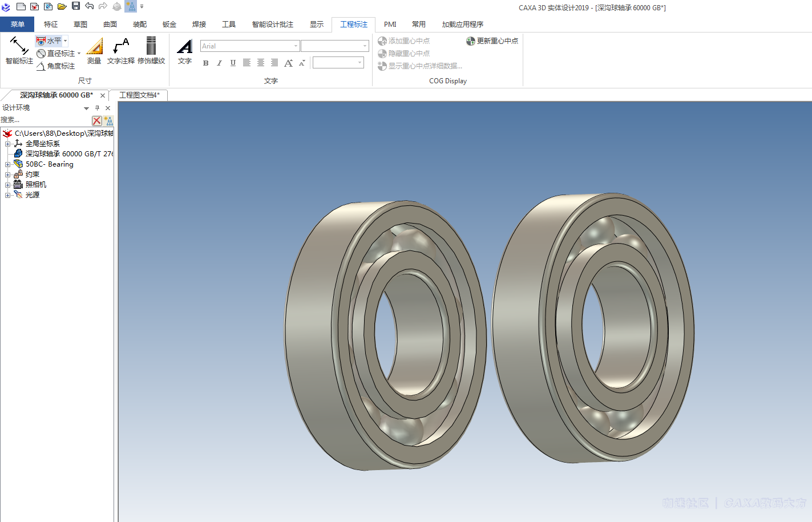Expand the 全局坐标系 tree node
812x522 pixels.
tap(8, 144)
